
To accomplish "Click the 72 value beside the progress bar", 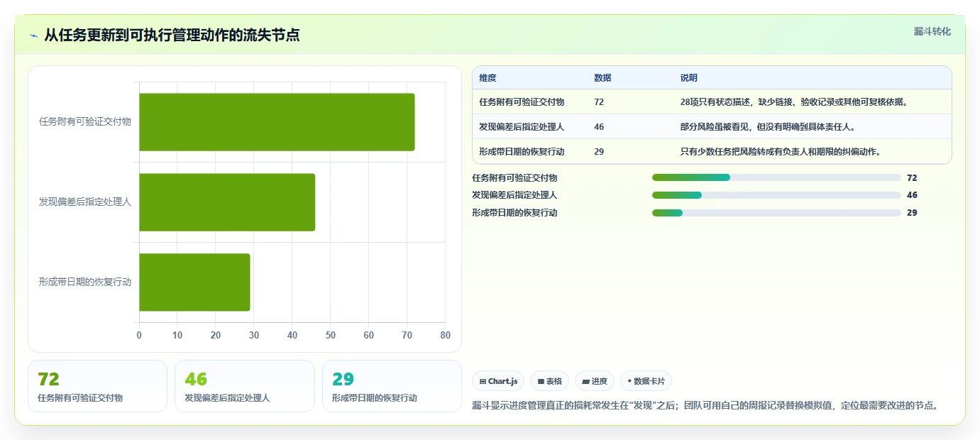I will pos(912,178).
